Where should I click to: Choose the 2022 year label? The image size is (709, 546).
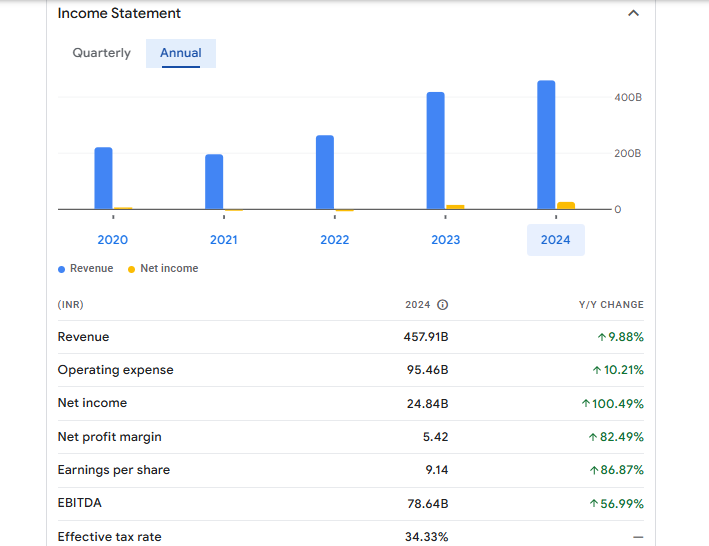pyautogui.click(x=335, y=240)
